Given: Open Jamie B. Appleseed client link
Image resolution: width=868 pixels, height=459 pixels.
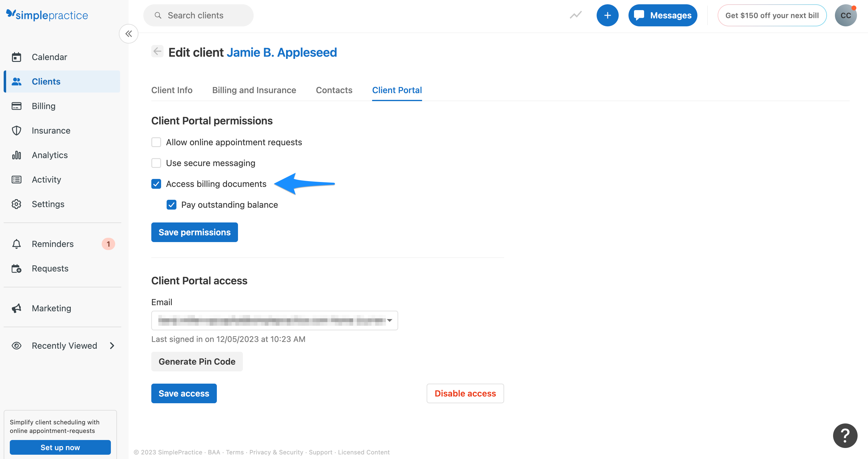Looking at the screenshot, I should pyautogui.click(x=282, y=52).
